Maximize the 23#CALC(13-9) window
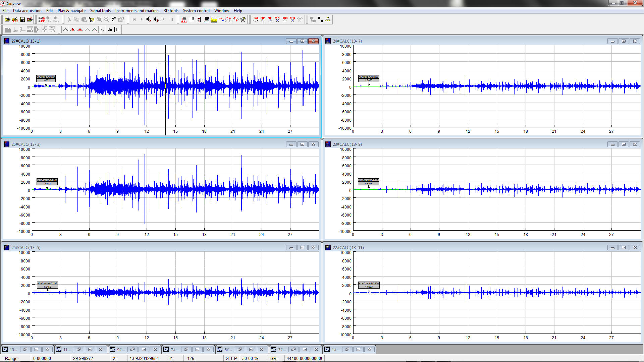Viewport: 644px width, 362px height. (624, 144)
